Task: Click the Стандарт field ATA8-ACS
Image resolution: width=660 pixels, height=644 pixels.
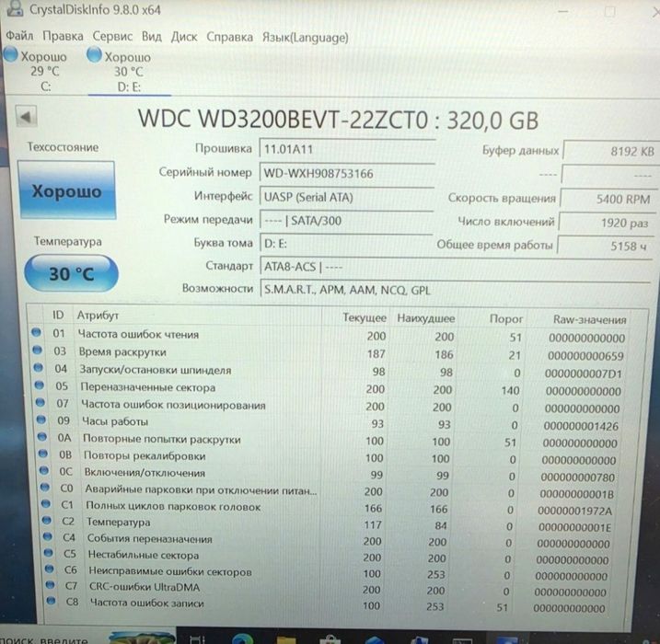Action: coord(456,267)
